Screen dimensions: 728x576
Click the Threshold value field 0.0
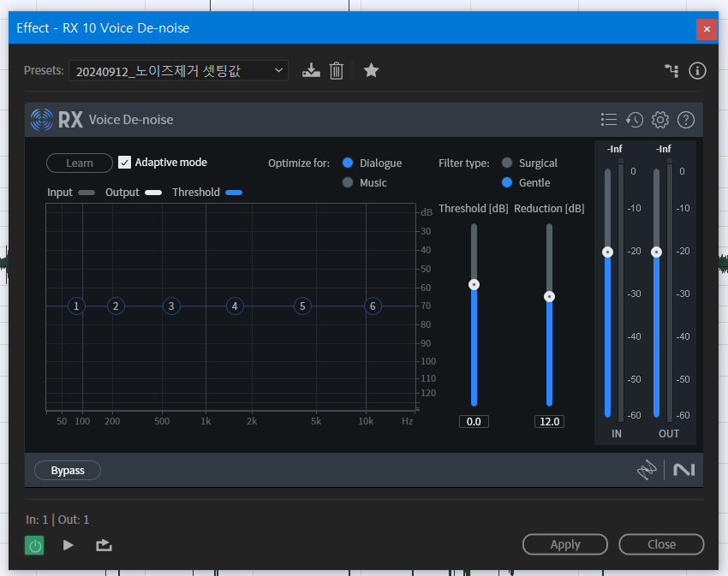(x=474, y=421)
